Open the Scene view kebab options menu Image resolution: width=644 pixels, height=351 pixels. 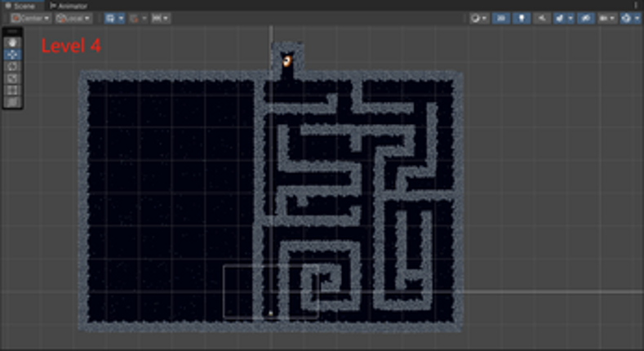pos(636,6)
